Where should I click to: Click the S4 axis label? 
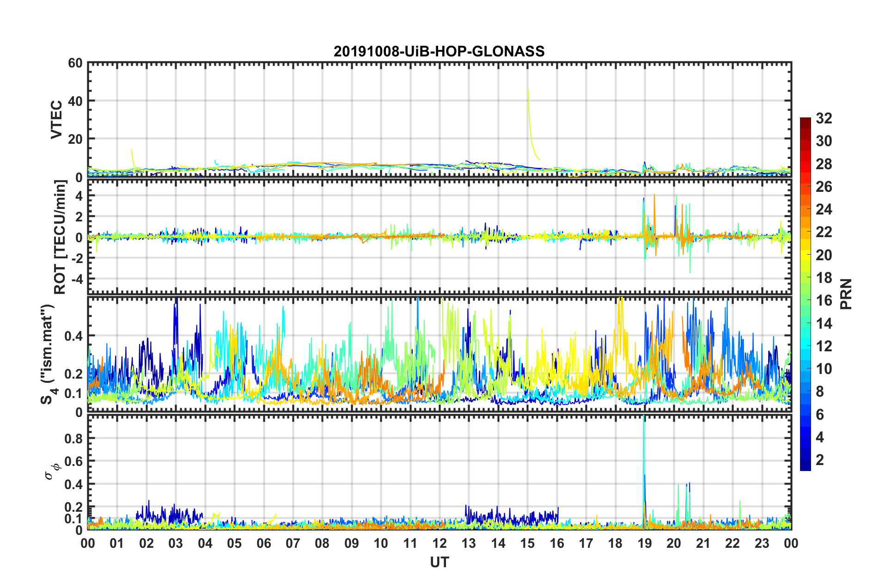click(48, 354)
